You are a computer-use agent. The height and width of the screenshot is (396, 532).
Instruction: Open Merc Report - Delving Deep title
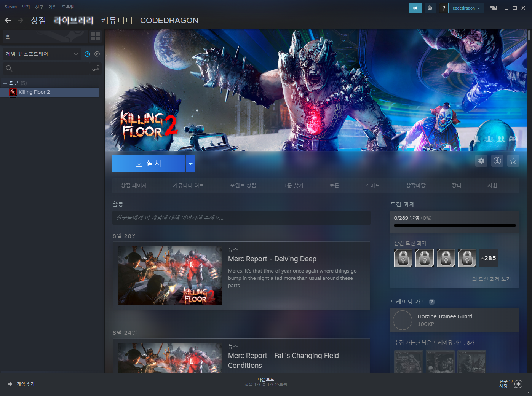pos(272,259)
